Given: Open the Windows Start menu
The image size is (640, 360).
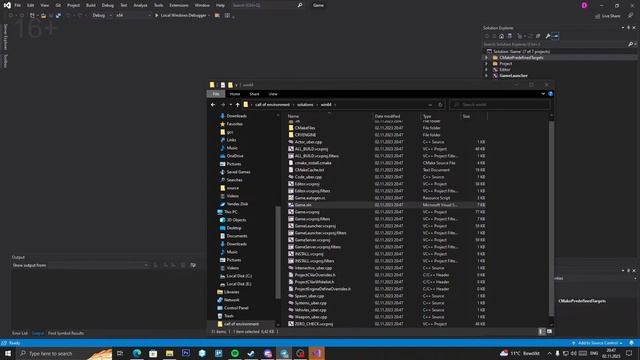Looking at the screenshot, I should [8, 353].
